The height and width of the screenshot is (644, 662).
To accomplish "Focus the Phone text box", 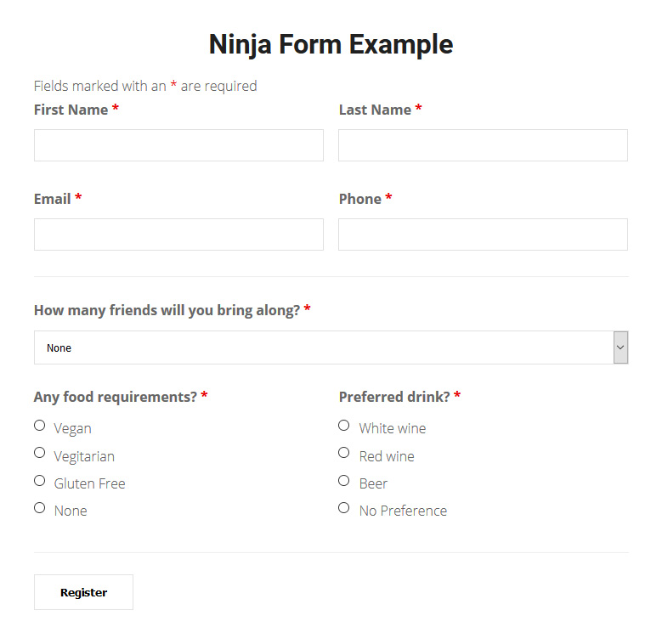I will [483, 234].
